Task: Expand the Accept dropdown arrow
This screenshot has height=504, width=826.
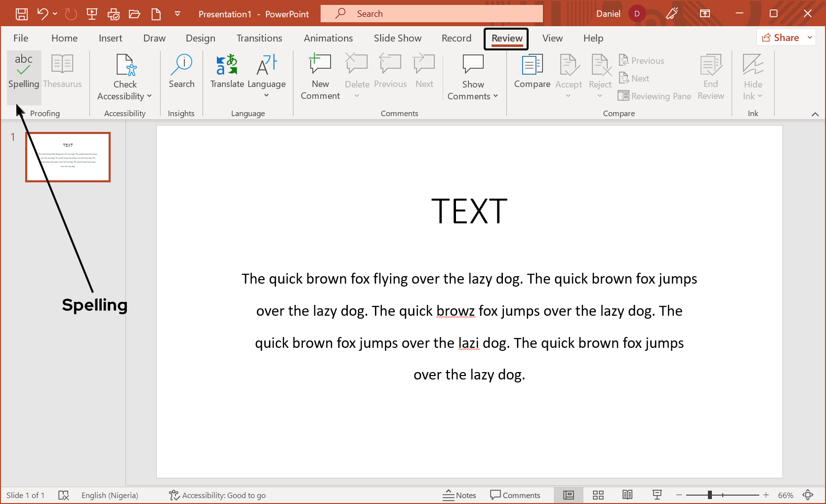Action: pyautogui.click(x=569, y=95)
